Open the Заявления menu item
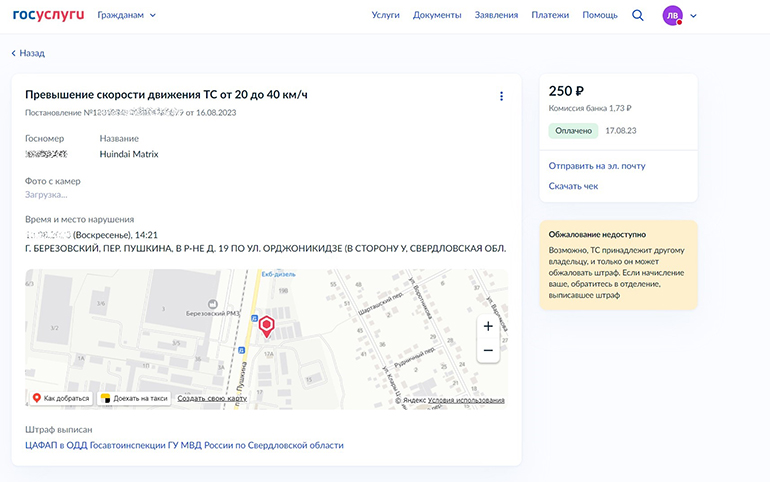This screenshot has width=770, height=482. (496, 16)
